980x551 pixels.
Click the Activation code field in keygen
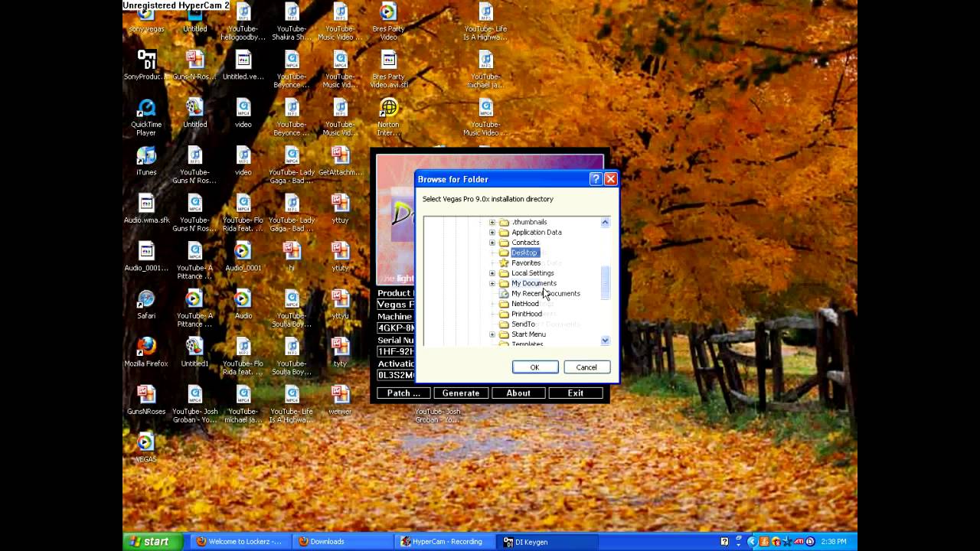[x=396, y=375]
